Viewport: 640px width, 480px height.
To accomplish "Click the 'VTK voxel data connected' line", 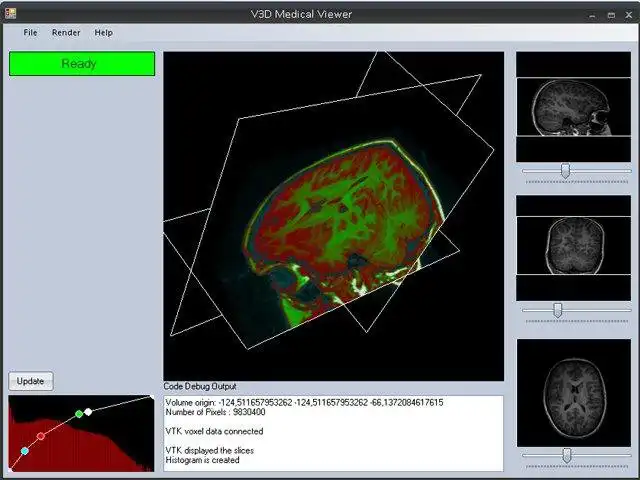I will tap(214, 431).
